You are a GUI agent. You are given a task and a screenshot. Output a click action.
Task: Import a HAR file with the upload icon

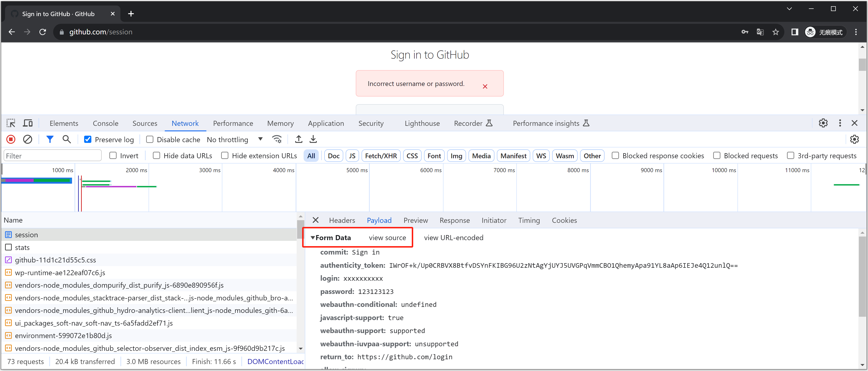[299, 139]
